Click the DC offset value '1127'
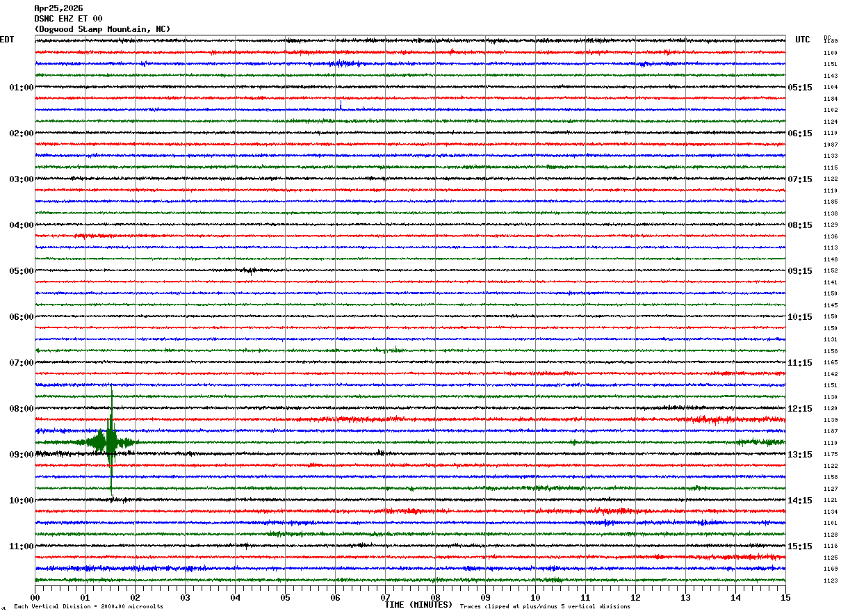841x616 pixels. tap(831, 489)
